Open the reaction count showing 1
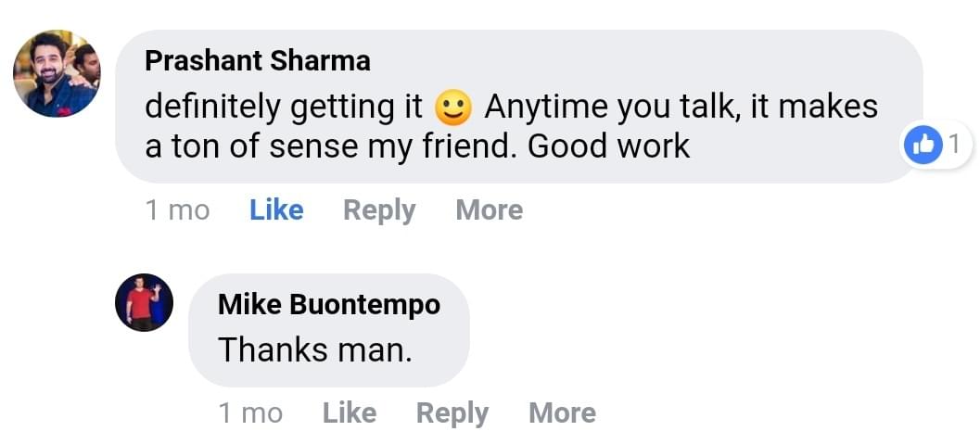This screenshot has width=980, height=444. (x=955, y=145)
